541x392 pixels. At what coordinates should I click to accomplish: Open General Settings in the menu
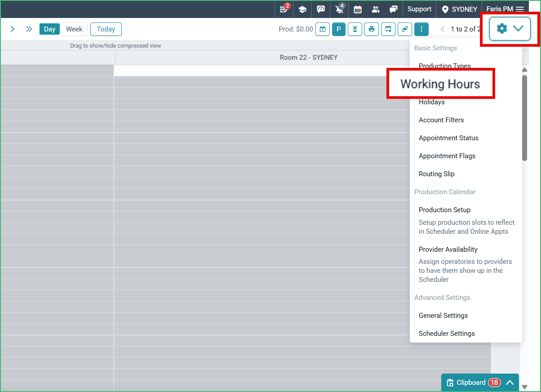[443, 316]
